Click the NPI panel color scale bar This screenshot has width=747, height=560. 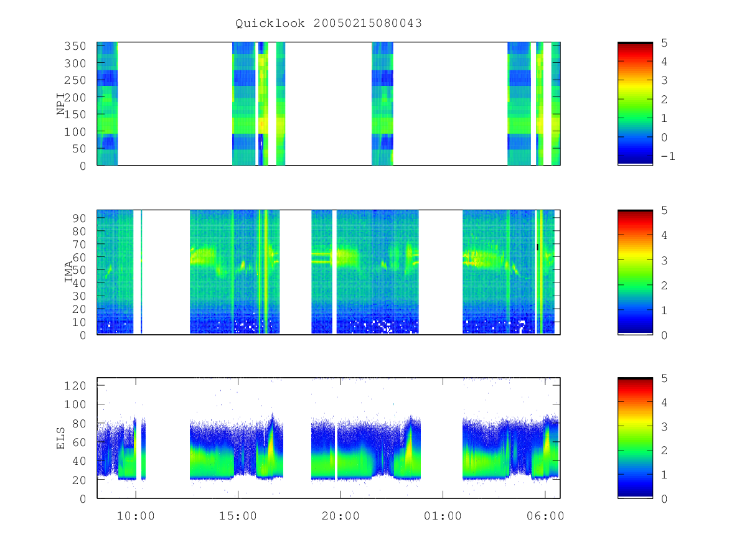[635, 104]
